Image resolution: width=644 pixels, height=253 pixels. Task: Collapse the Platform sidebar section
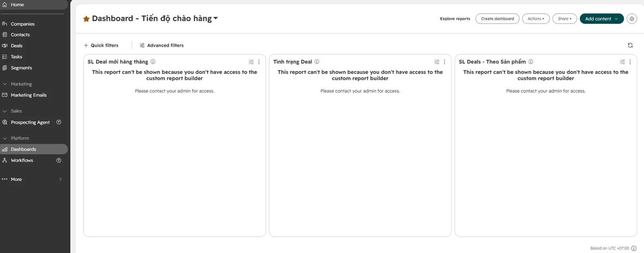tap(5, 138)
